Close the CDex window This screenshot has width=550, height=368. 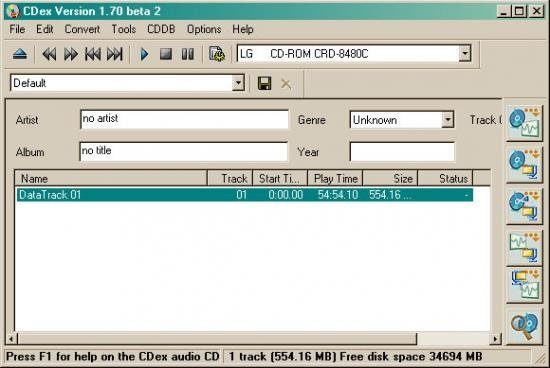[x=536, y=12]
